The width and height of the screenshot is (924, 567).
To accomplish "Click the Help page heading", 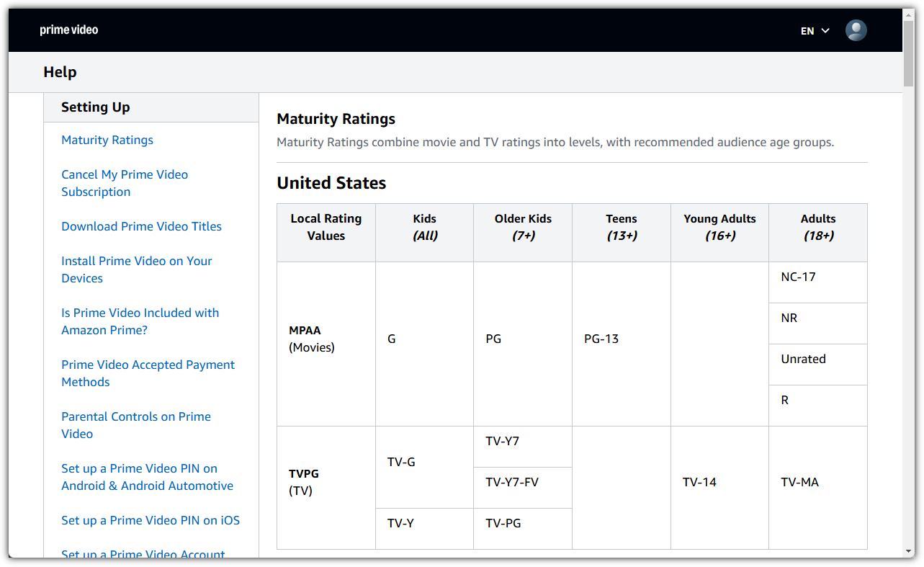I will (x=60, y=72).
